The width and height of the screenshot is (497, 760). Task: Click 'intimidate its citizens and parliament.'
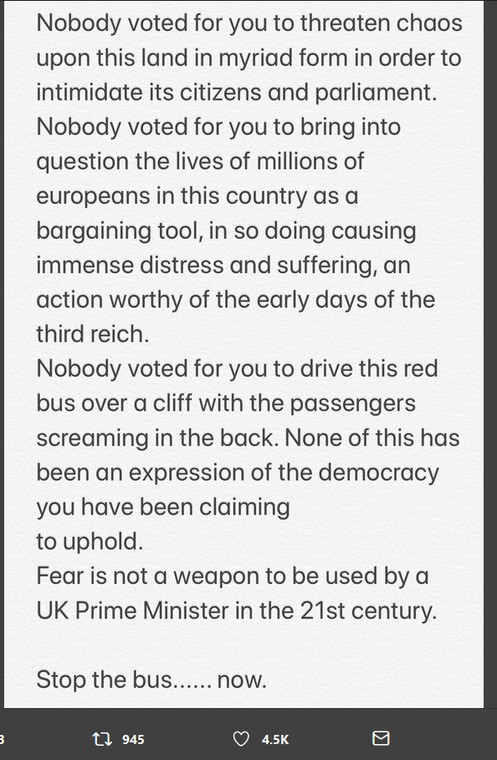(237, 92)
